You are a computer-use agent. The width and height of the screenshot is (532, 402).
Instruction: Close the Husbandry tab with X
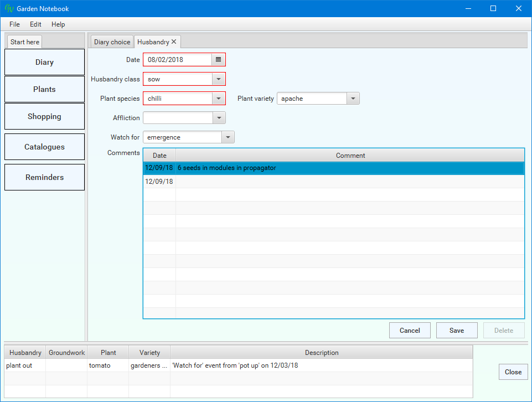[174, 42]
